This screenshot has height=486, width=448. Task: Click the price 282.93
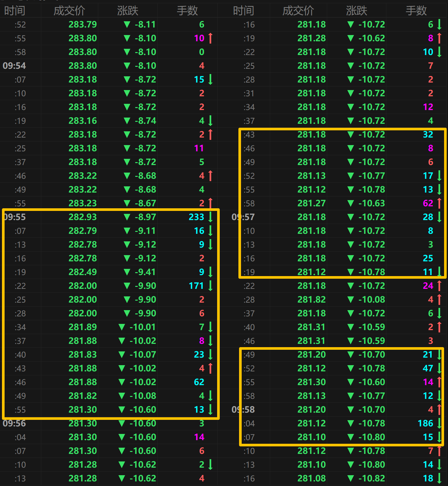(x=83, y=217)
